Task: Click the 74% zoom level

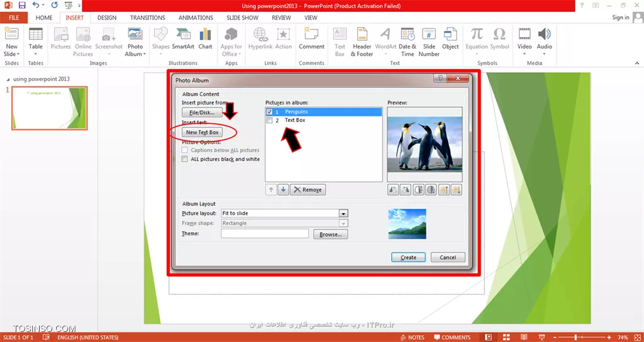Action: (623, 338)
